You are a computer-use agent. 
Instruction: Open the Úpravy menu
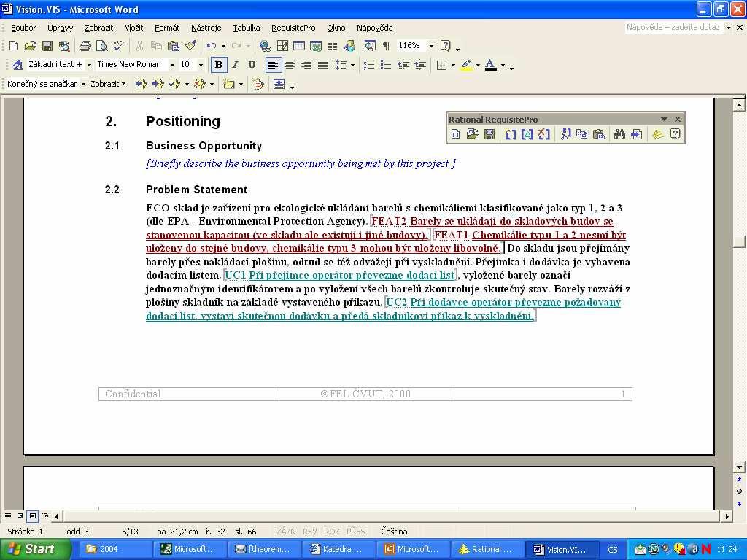pos(60,28)
